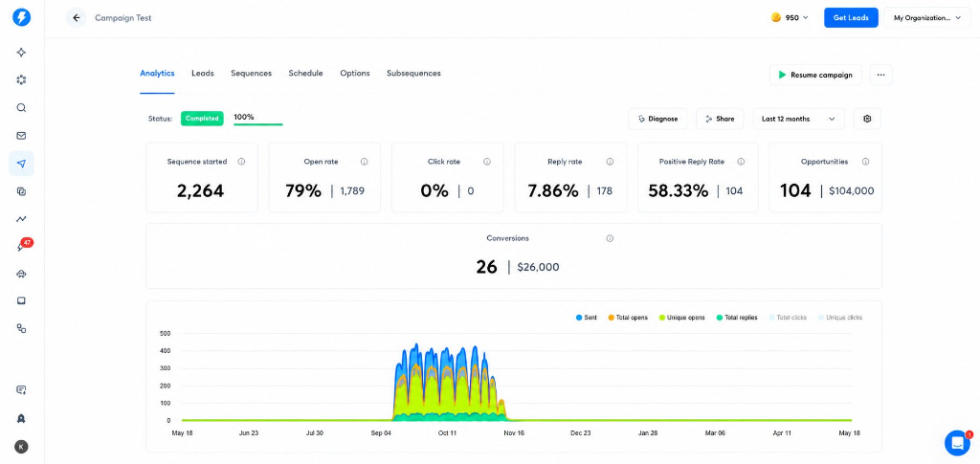The width and height of the screenshot is (980, 464).
Task: Open the sparkle Copilot sidebar icon
Action: click(x=21, y=53)
